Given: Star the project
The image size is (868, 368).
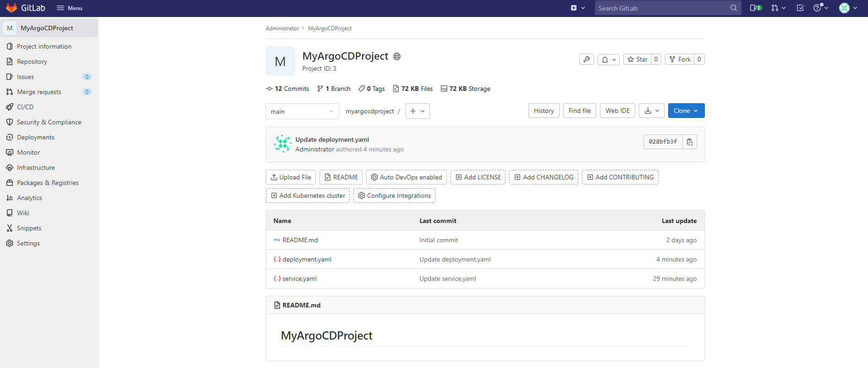Looking at the screenshot, I should (637, 59).
